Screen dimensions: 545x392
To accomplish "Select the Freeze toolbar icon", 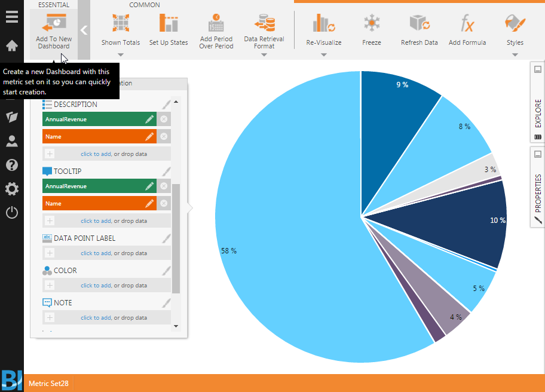I will pyautogui.click(x=372, y=30).
